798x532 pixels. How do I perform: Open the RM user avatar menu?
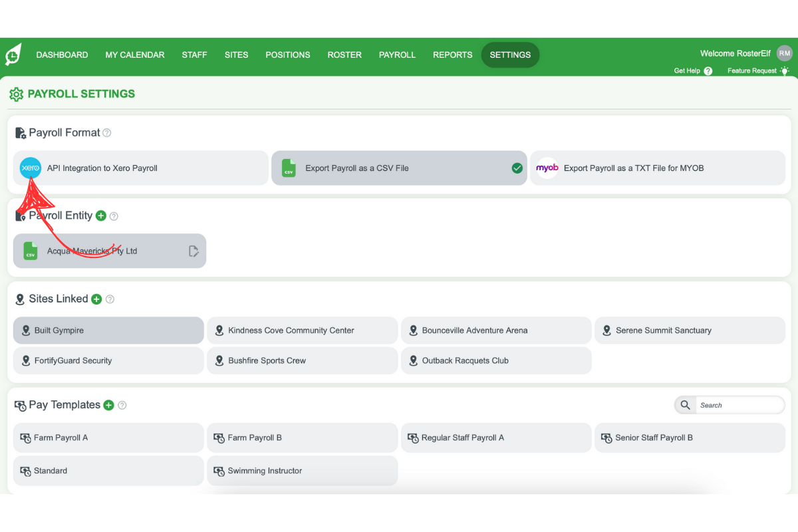click(x=785, y=54)
